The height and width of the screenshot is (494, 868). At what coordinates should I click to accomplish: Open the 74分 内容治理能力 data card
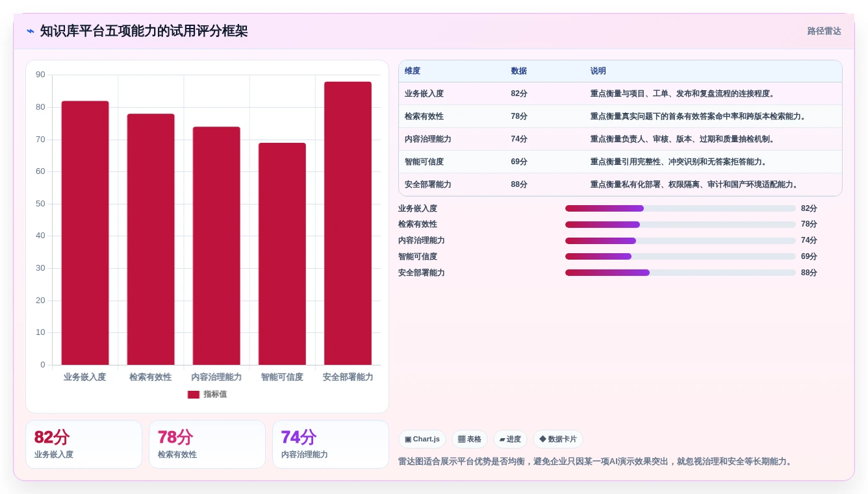point(331,444)
